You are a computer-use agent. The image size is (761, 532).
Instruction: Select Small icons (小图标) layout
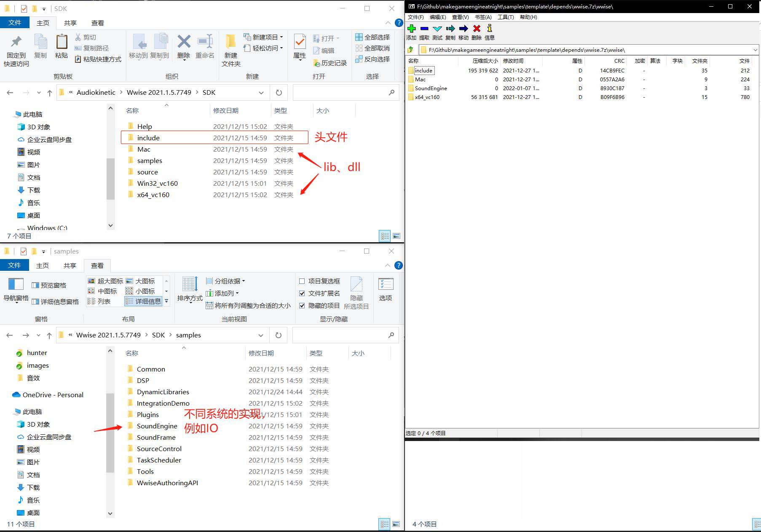(140, 291)
